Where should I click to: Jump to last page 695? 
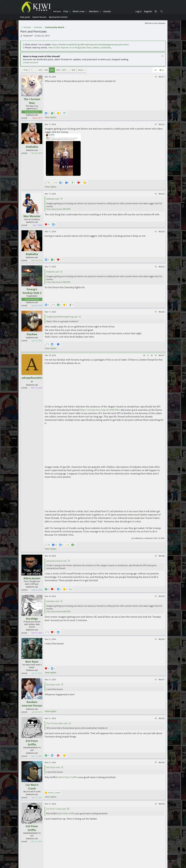(73, 70)
